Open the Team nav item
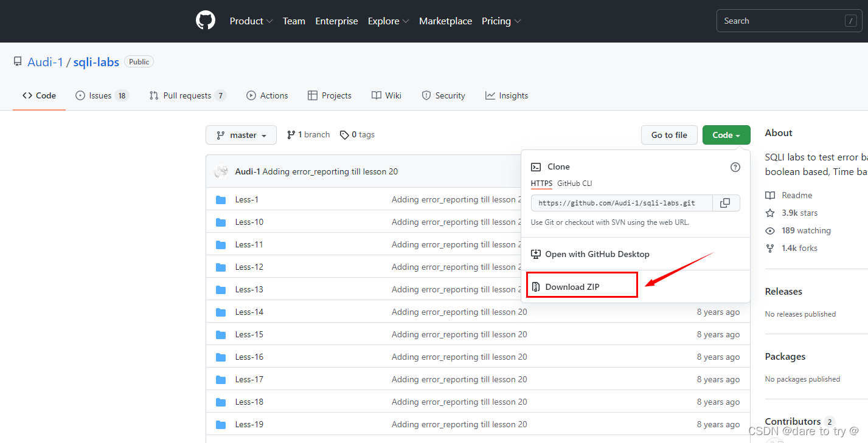This screenshot has height=443, width=868. pyautogui.click(x=294, y=21)
